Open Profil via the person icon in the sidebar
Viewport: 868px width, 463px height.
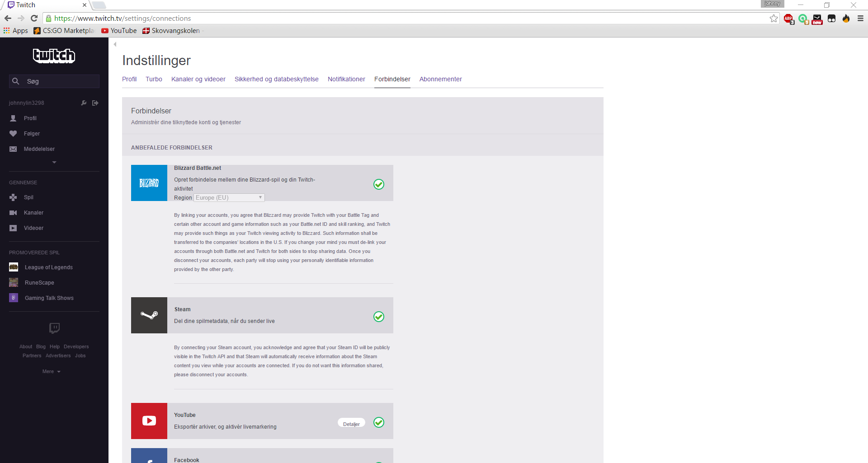coord(14,118)
